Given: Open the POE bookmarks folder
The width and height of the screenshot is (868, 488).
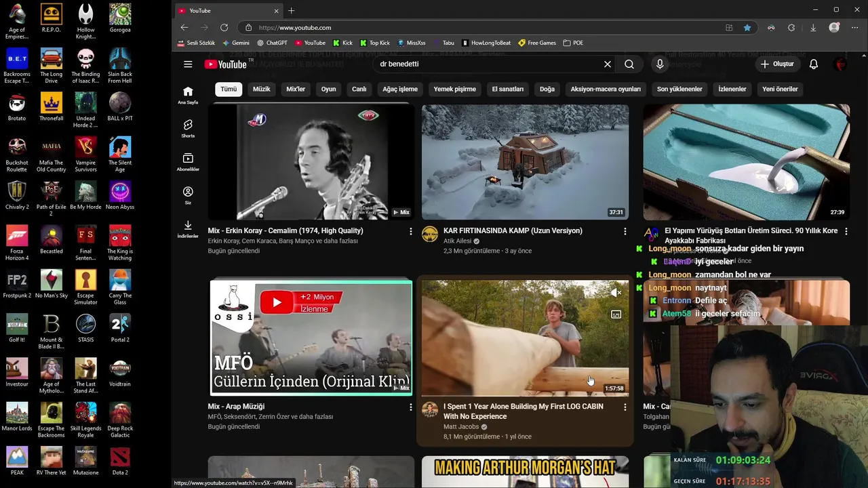Looking at the screenshot, I should point(573,43).
